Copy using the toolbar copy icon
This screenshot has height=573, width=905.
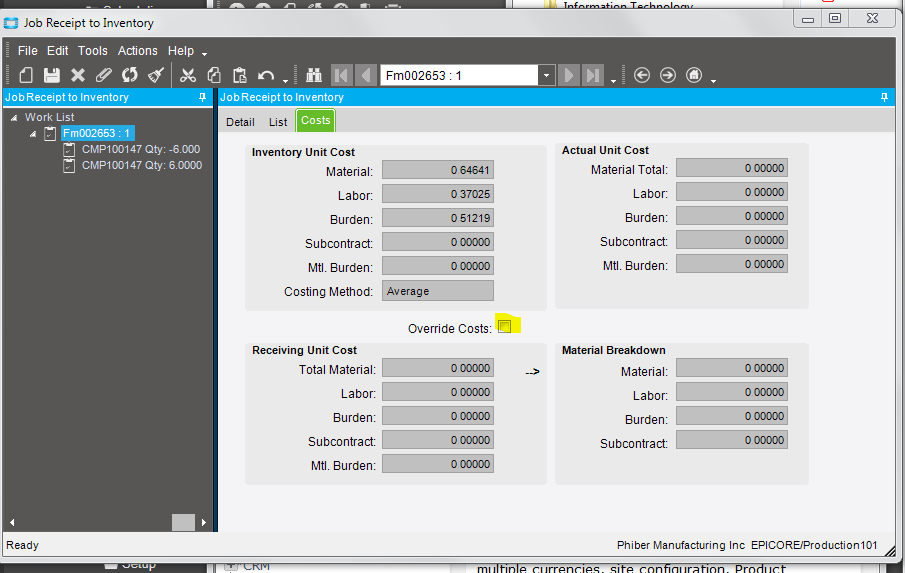click(x=214, y=75)
